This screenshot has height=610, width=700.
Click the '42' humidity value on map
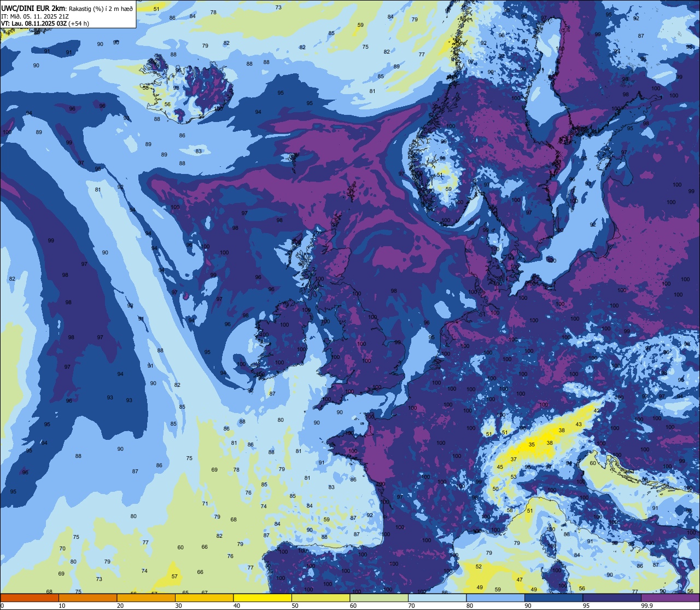597,410
